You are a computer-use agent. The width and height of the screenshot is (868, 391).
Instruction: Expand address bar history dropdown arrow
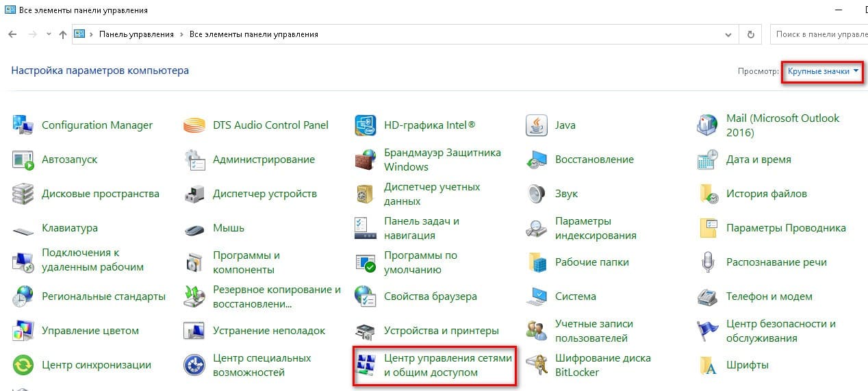[x=728, y=34]
